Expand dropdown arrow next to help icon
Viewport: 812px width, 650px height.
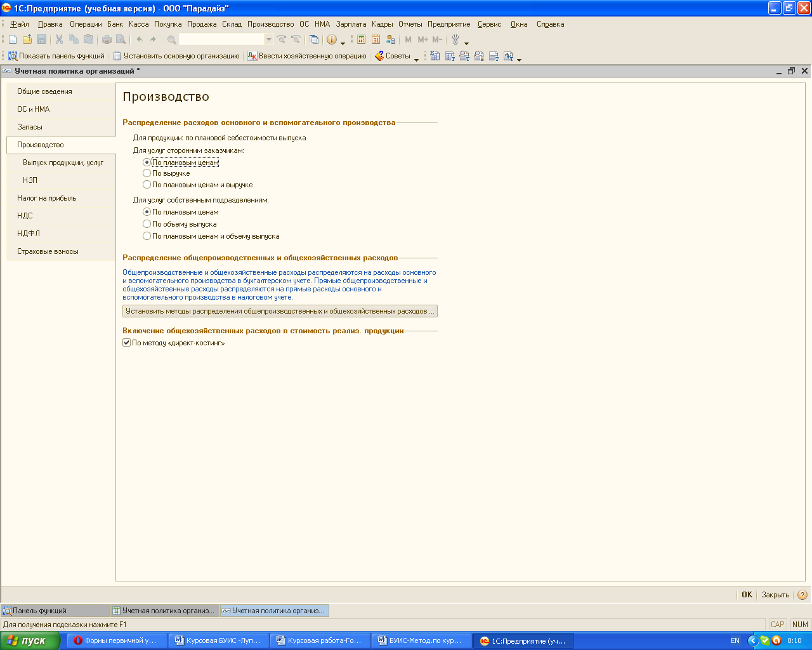pos(343,42)
